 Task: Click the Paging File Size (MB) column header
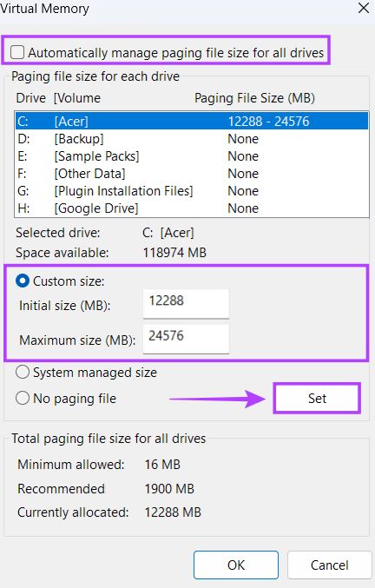pyautogui.click(x=254, y=98)
